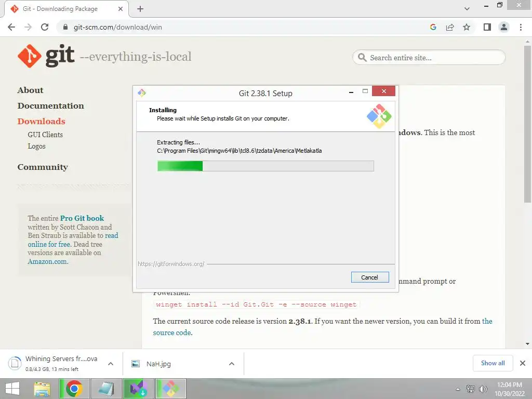Close the downloads bar
Viewport: 532px width, 399px height.
[523, 363]
